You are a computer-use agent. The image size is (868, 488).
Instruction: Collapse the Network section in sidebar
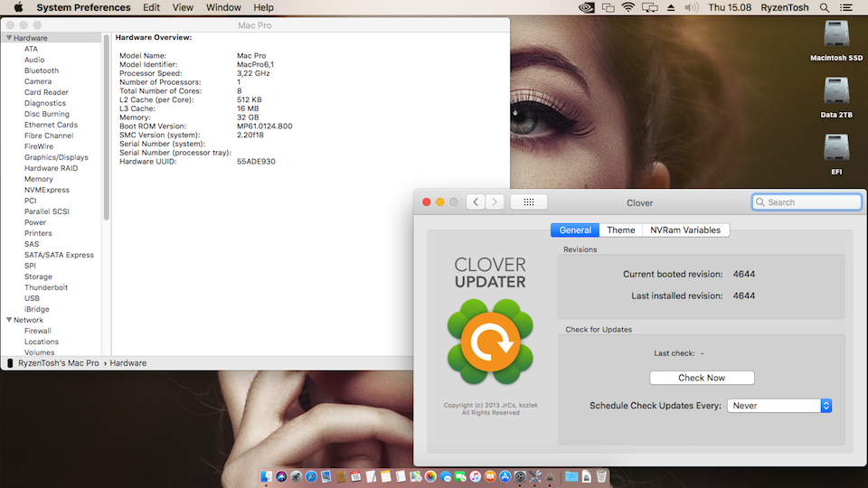tap(9, 320)
